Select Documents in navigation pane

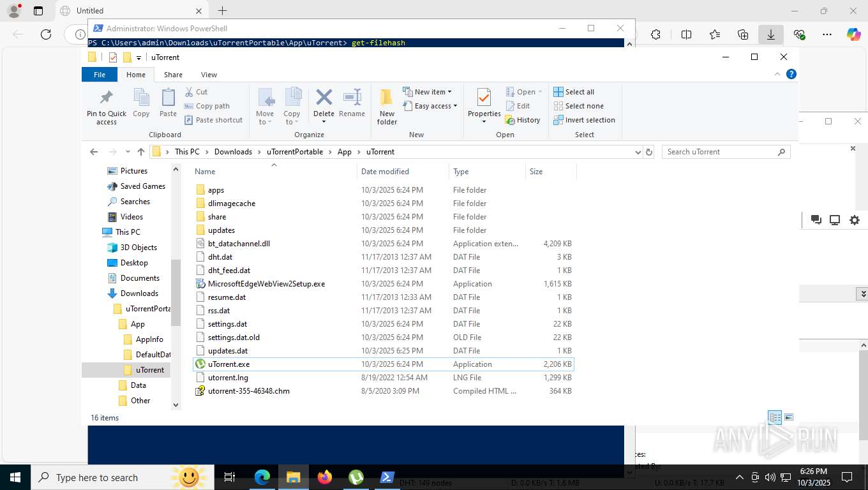[x=140, y=278]
